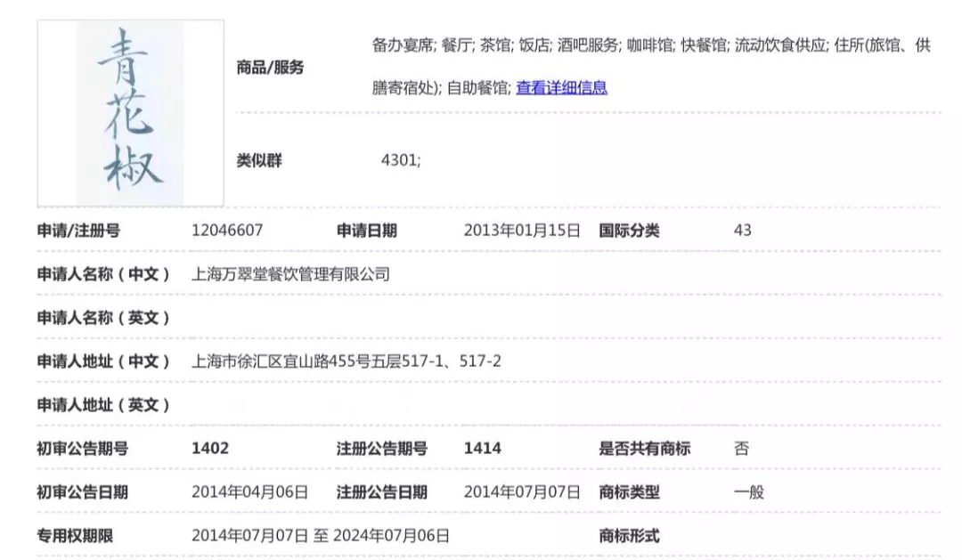This screenshot has width=962, height=560.
Task: Select registration number 12046607
Action: [227, 230]
